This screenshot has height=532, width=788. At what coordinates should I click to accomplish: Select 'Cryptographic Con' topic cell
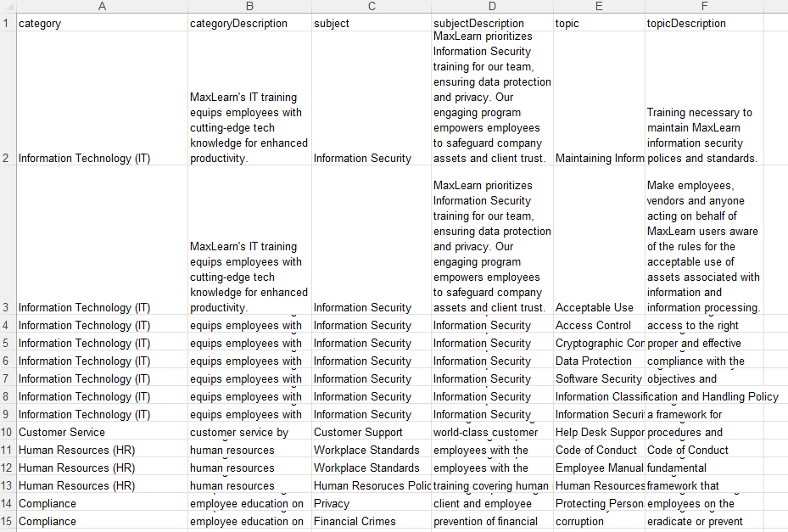click(599, 343)
